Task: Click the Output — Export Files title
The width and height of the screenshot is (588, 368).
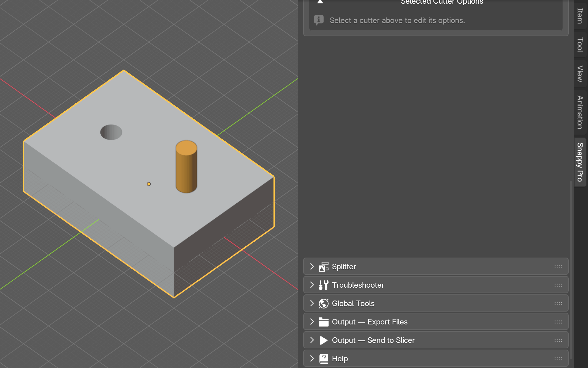Action: 370,322
